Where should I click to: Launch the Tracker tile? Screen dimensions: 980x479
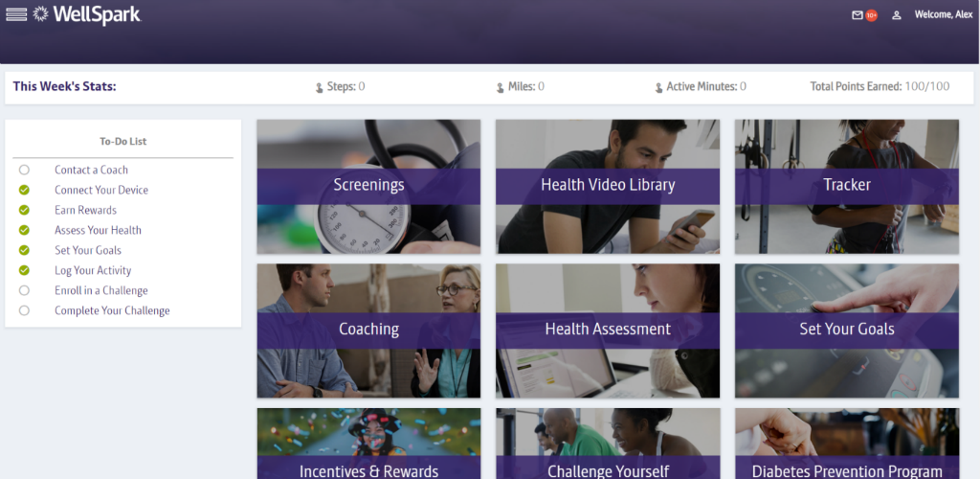[x=847, y=187]
